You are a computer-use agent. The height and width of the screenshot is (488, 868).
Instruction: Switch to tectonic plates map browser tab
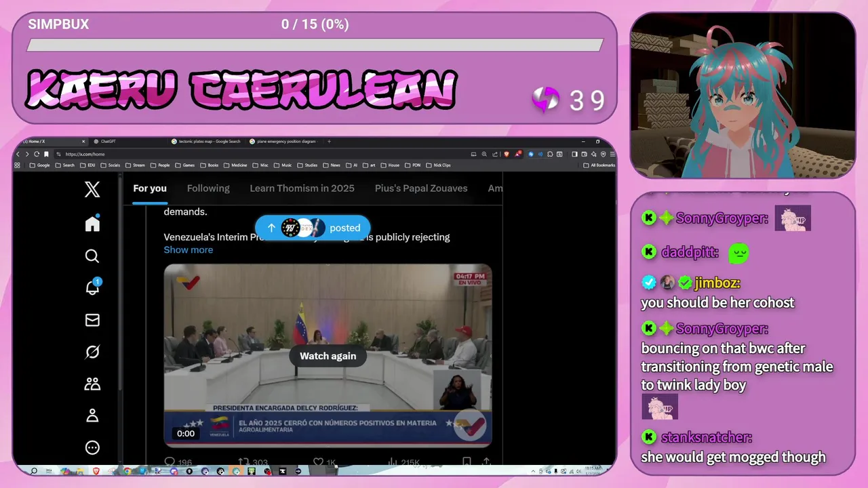[x=207, y=142]
